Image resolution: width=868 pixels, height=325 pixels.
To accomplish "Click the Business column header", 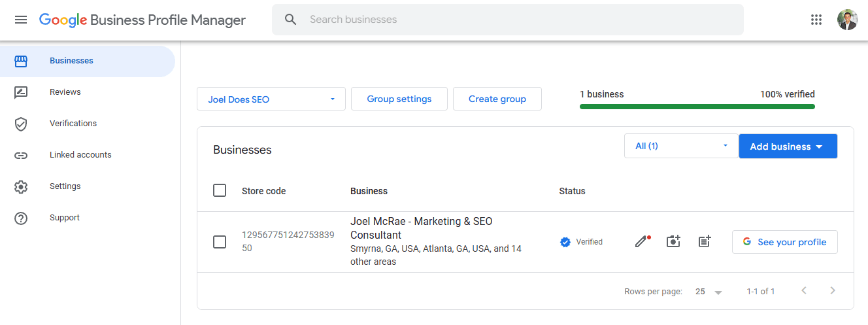I will pos(369,191).
